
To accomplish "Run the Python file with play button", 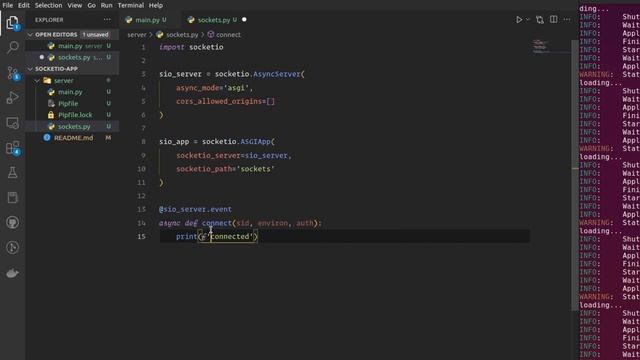I will (x=519, y=20).
